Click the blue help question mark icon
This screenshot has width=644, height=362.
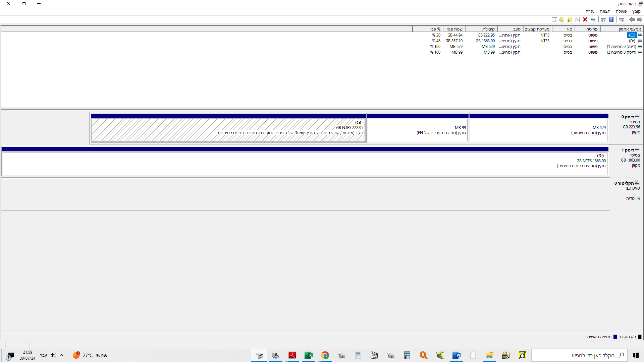[x=611, y=20]
